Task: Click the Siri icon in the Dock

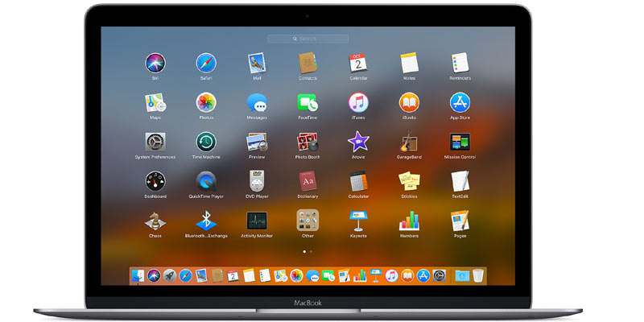Action: (x=154, y=275)
